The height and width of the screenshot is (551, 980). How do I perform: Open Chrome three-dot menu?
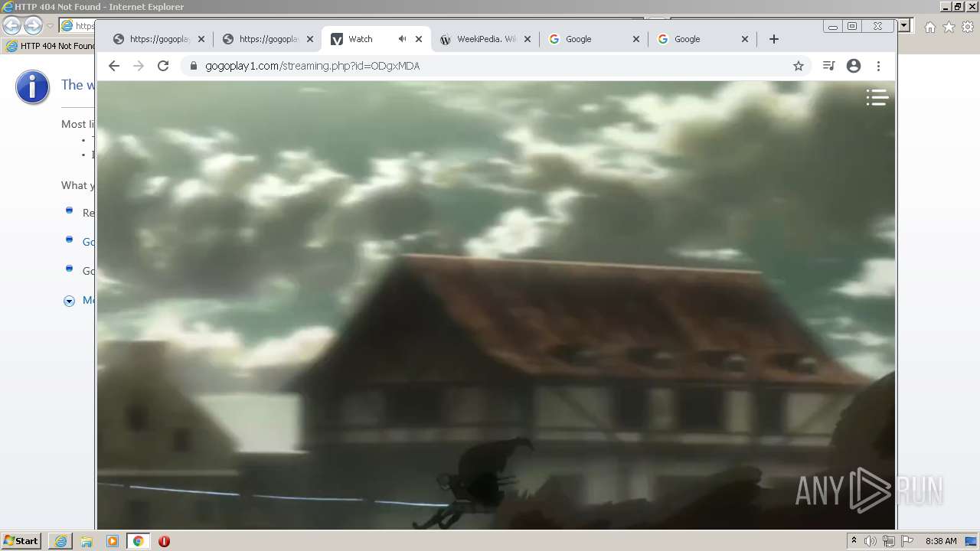[878, 66]
